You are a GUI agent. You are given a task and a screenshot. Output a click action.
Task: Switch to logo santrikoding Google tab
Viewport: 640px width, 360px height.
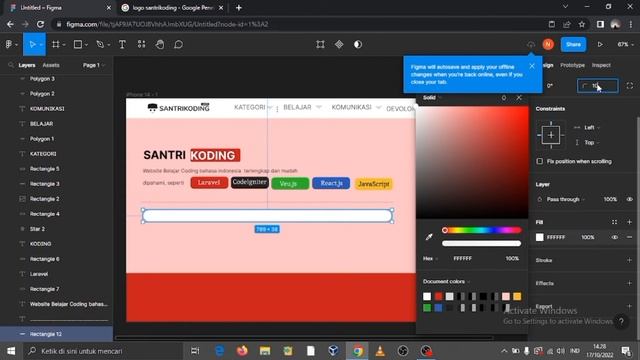point(173,8)
